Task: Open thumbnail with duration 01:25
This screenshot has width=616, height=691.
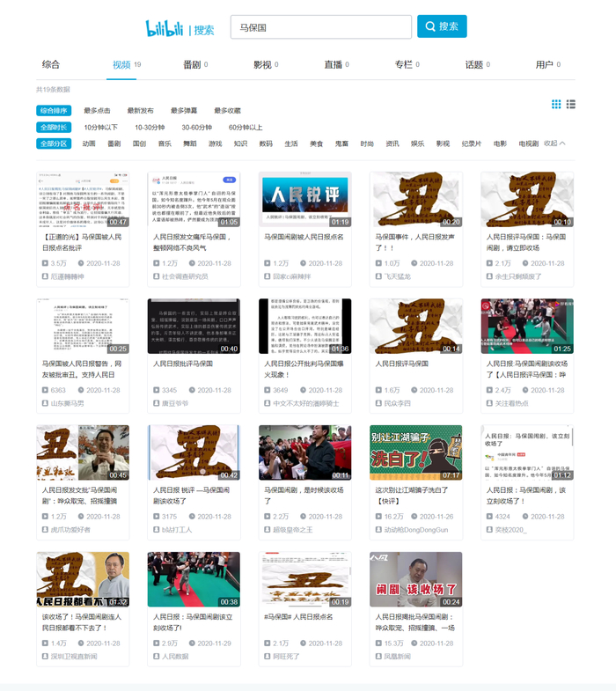Action: [x=527, y=326]
